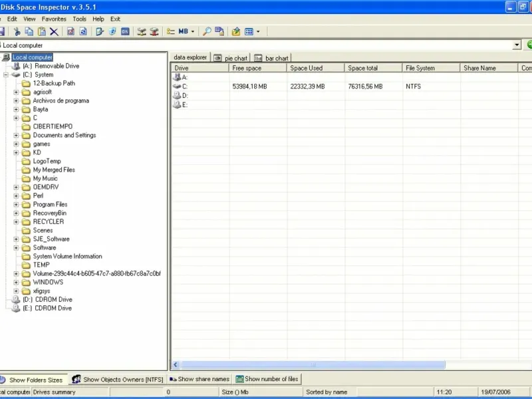Sort by the Space Used column header

315,68
